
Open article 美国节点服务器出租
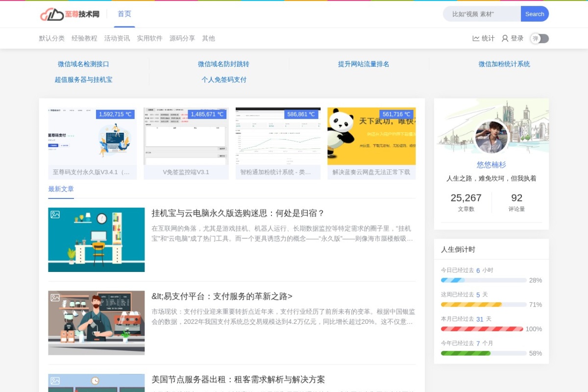point(238,380)
